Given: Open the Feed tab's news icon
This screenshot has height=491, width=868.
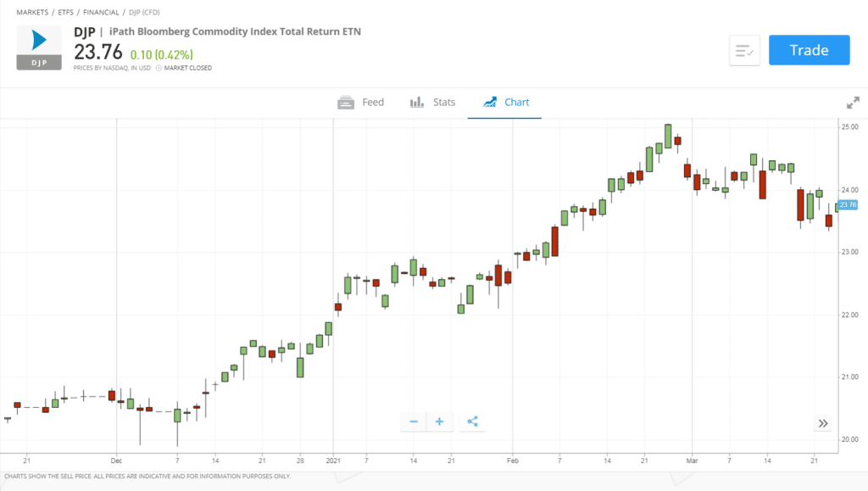Looking at the screenshot, I should coord(347,102).
